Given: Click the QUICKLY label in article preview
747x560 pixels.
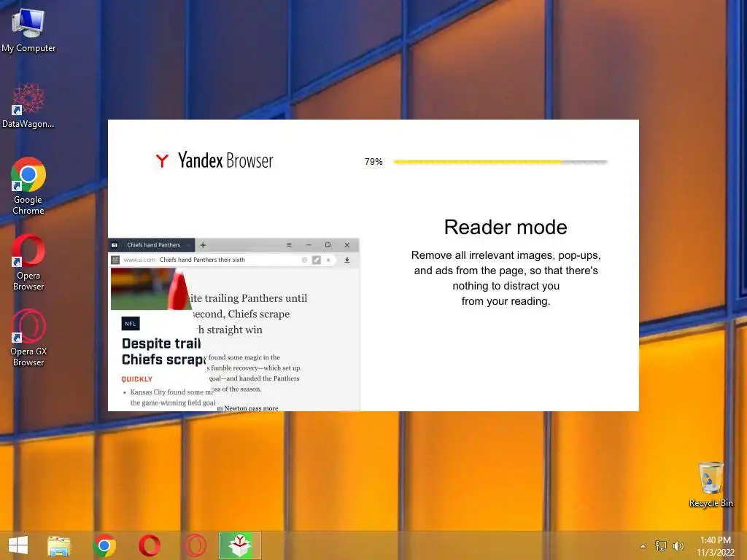Looking at the screenshot, I should [x=136, y=379].
